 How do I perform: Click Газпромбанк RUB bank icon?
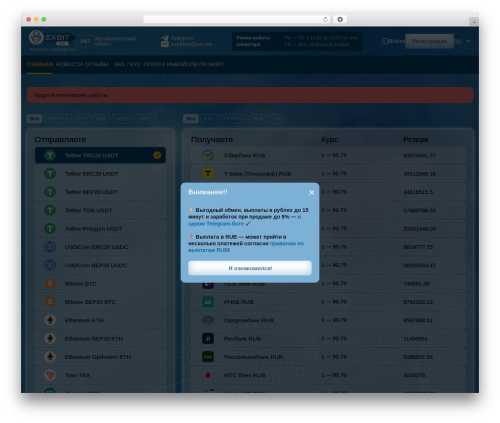(x=208, y=320)
